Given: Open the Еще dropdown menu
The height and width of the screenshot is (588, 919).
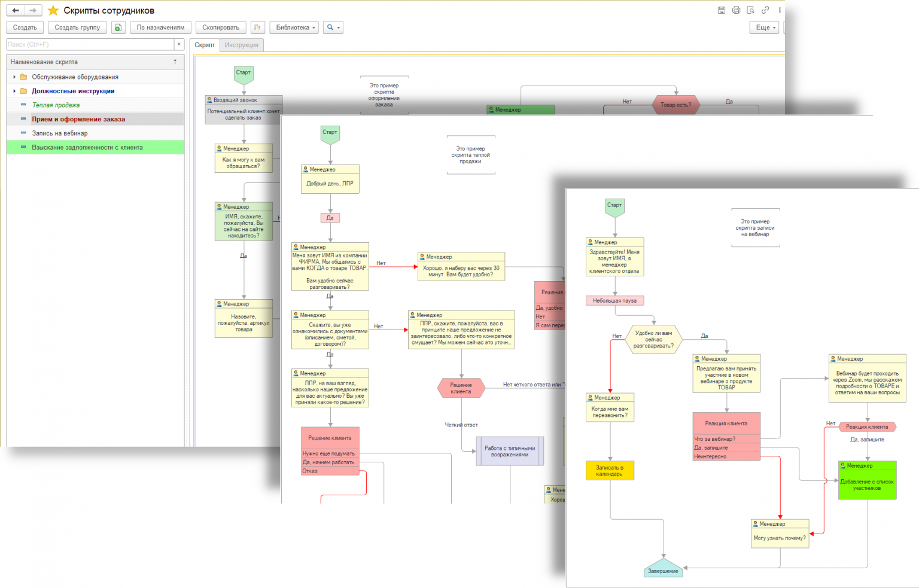Looking at the screenshot, I should (x=765, y=28).
